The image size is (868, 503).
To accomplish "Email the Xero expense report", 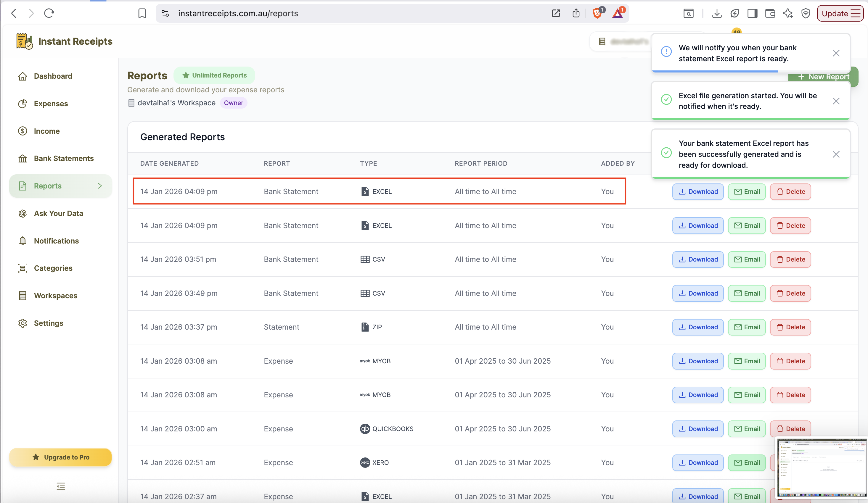I will pos(747,462).
